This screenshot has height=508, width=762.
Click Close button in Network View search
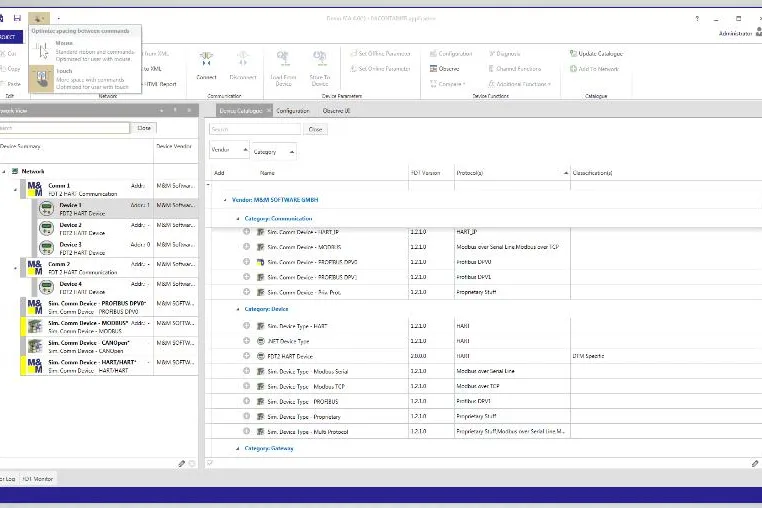144,128
